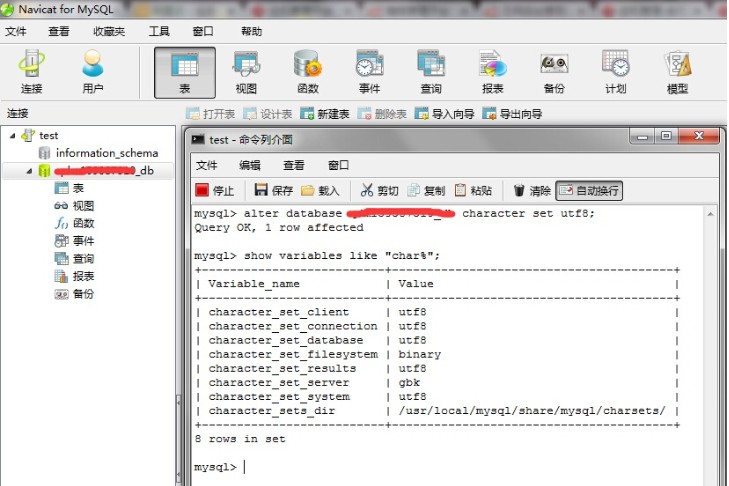Click console scrollbar up arrow
Image resolution: width=729 pixels, height=486 pixels.
point(710,214)
